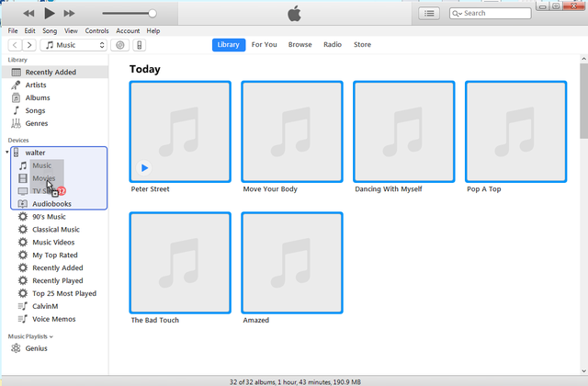Screen dimensions: 588x386
Task: Open the My Top Rated playlist
Action: click(55, 255)
